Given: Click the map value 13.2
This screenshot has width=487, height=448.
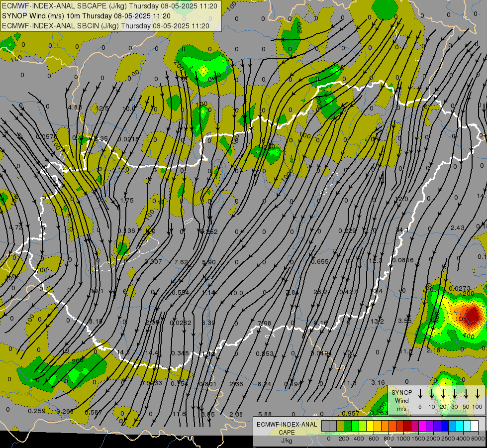Looking at the screenshot, I should pos(378,321).
